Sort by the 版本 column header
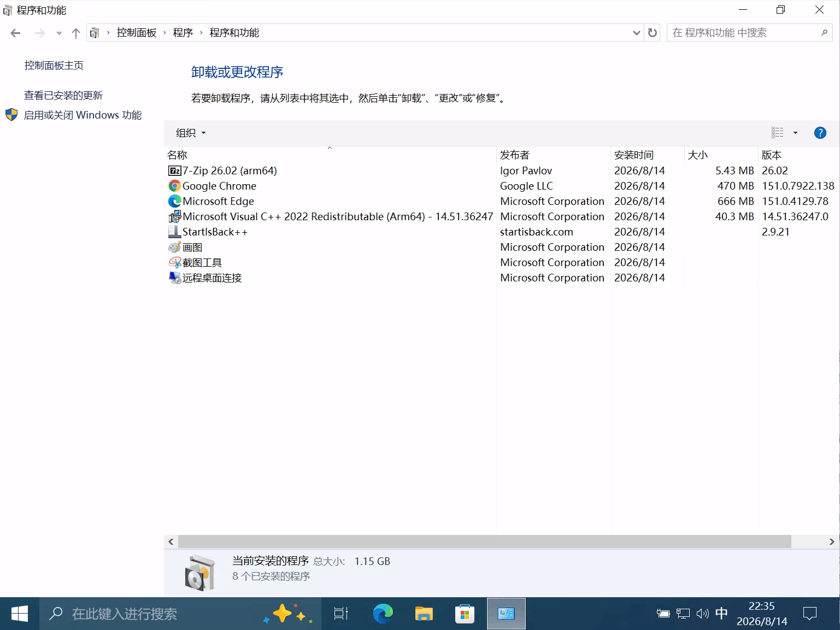840x630 pixels. (799, 155)
